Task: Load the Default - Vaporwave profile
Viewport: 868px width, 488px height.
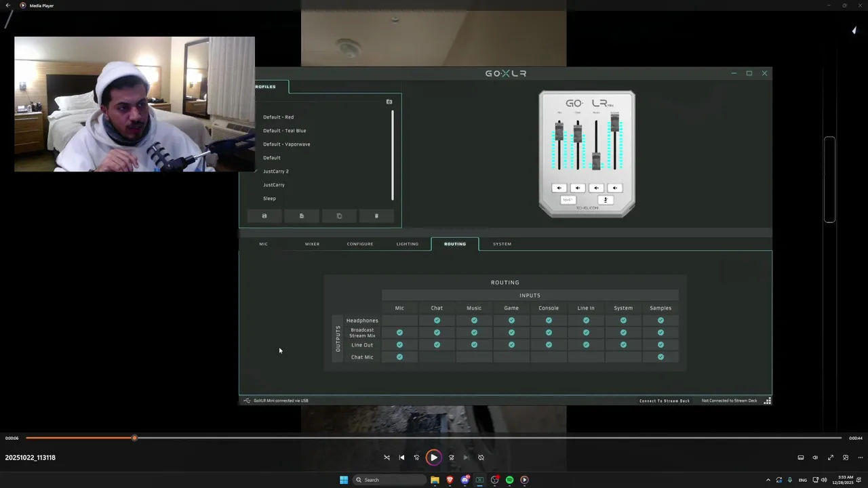Action: 286,144
